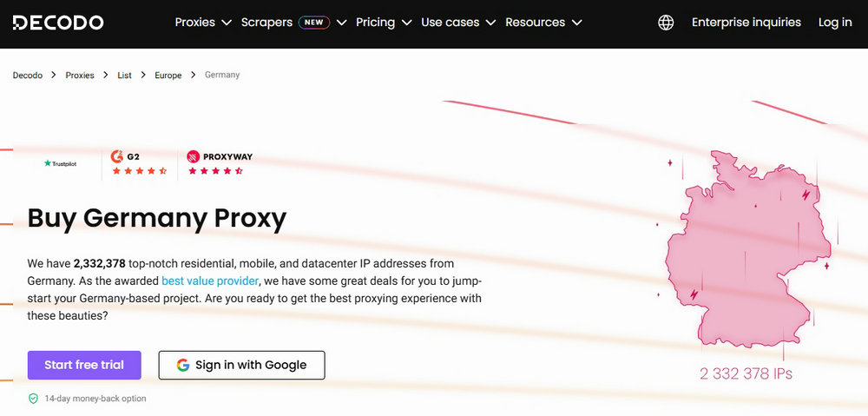868x416 pixels.
Task: Click the Decodo logo in header
Action: click(58, 23)
